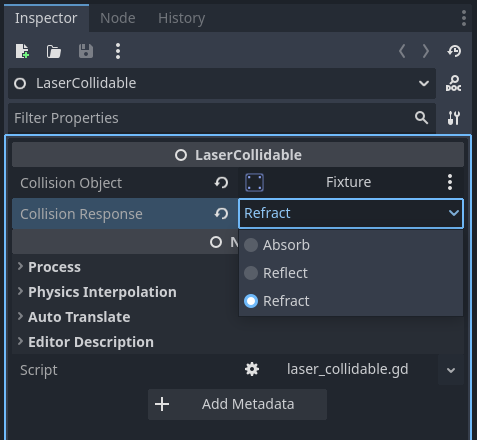Revert the Collision Response property
Screen dimensions: 477x440
click(221, 214)
